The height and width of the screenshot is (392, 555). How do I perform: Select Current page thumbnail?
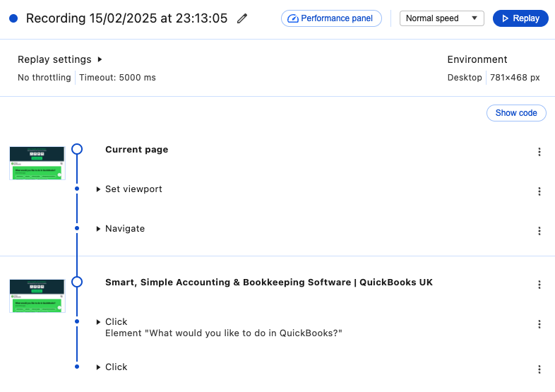tap(37, 163)
